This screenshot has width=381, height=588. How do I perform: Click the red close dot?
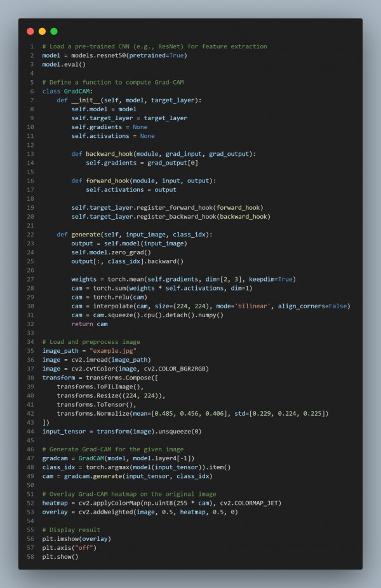point(30,32)
